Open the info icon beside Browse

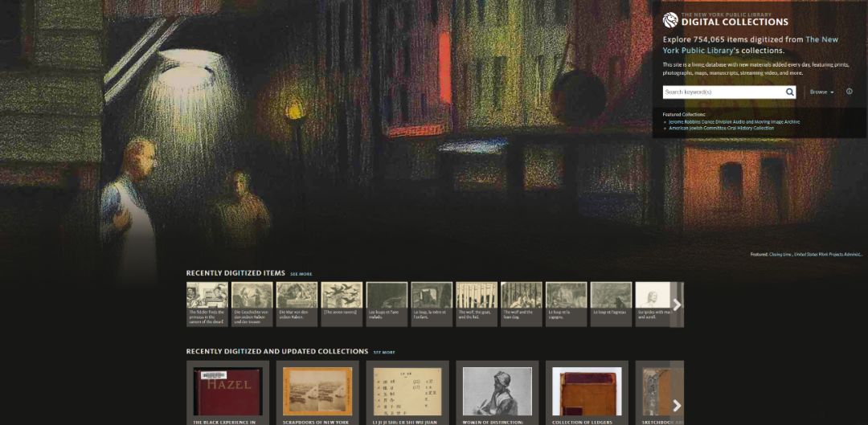pyautogui.click(x=849, y=92)
